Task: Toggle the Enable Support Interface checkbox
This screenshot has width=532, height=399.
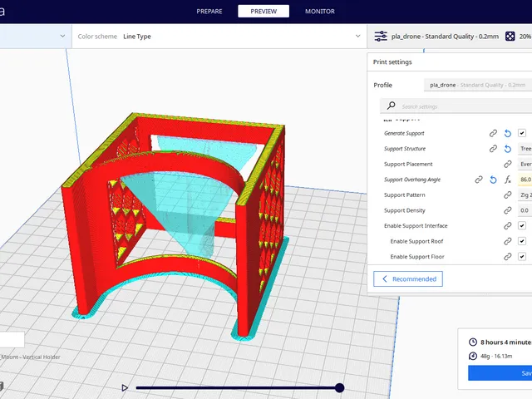Action: pyautogui.click(x=522, y=225)
